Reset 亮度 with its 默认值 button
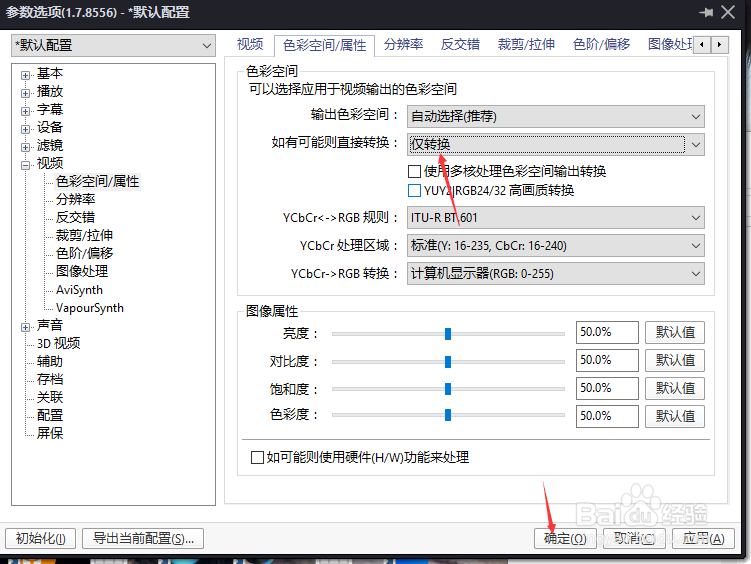 (675, 332)
